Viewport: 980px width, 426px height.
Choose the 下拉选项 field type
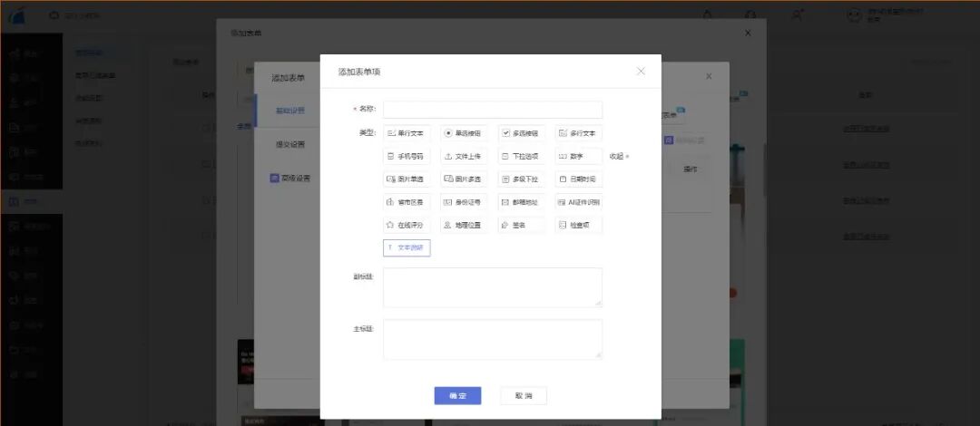click(x=521, y=156)
